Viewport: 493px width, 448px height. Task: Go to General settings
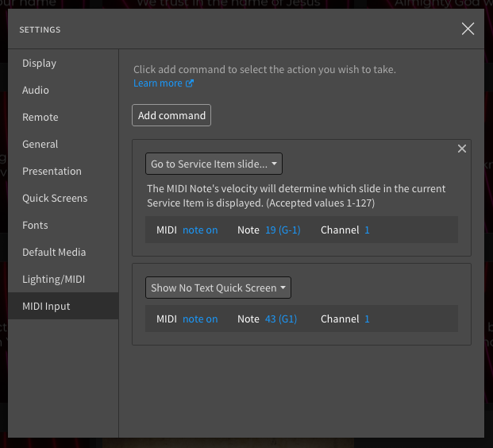pos(40,145)
